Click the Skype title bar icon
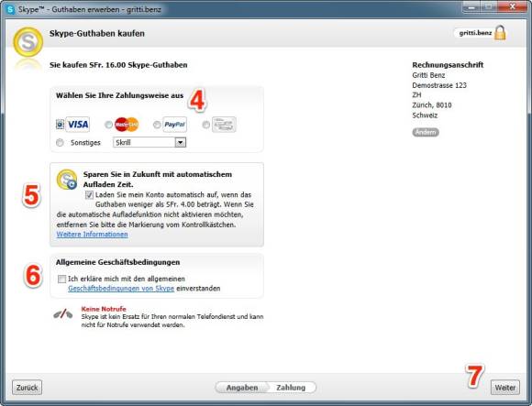This screenshot has width=532, height=406. [x=10, y=9]
